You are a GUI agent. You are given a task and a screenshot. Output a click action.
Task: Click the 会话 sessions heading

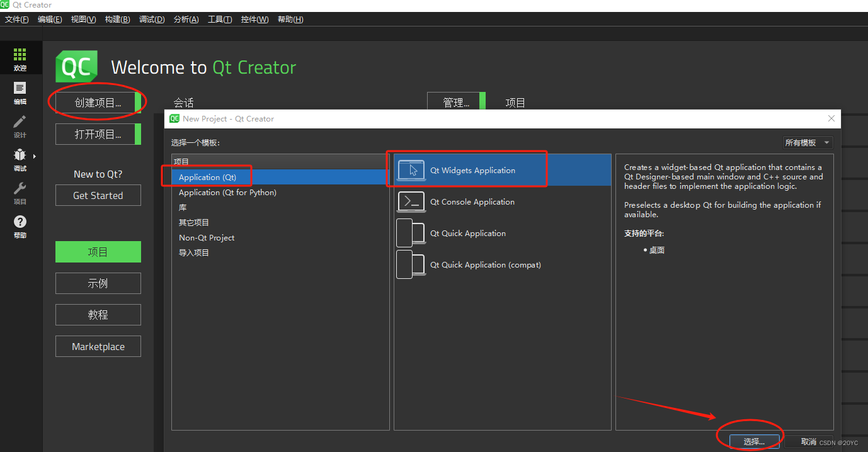pos(184,103)
